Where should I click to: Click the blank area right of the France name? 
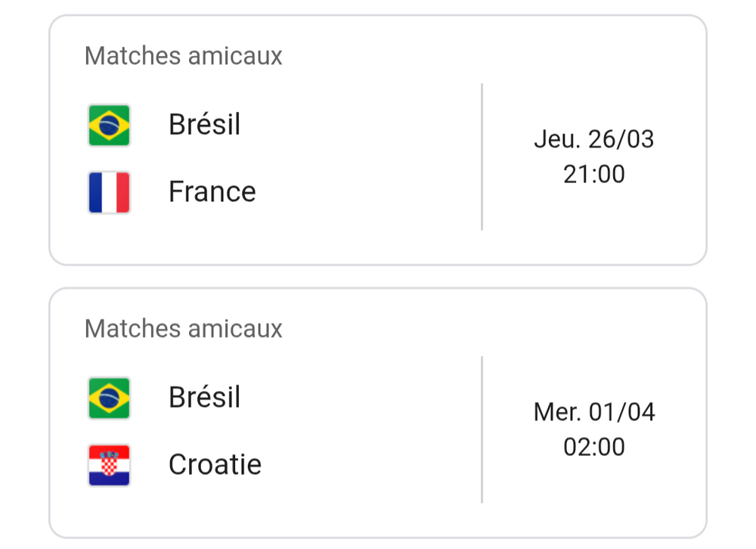(363, 192)
